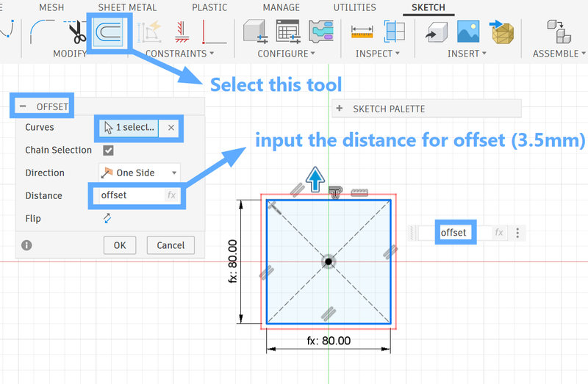This screenshot has width=588, height=384.
Task: Open the CONSTRAINTS dropdown menu
Action: coord(179,54)
